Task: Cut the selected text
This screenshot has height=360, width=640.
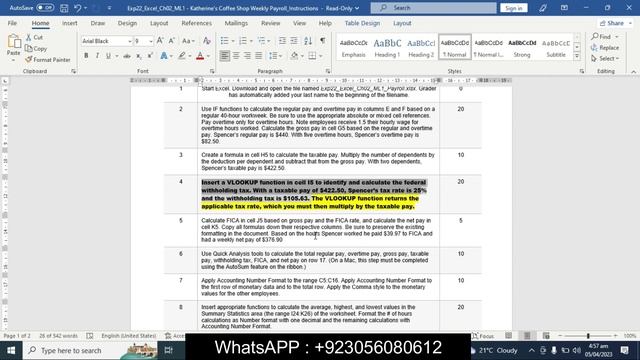Action: (34, 37)
